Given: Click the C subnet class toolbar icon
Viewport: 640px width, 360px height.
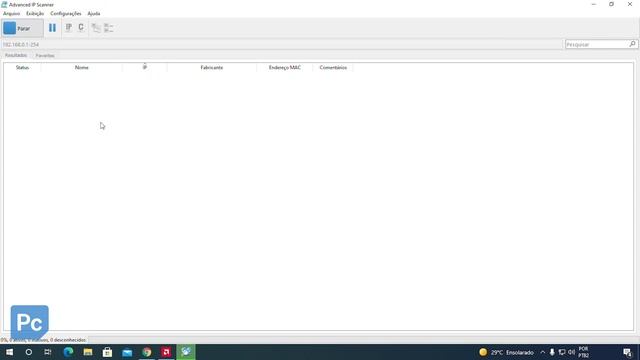Looking at the screenshot, I should coord(81,27).
